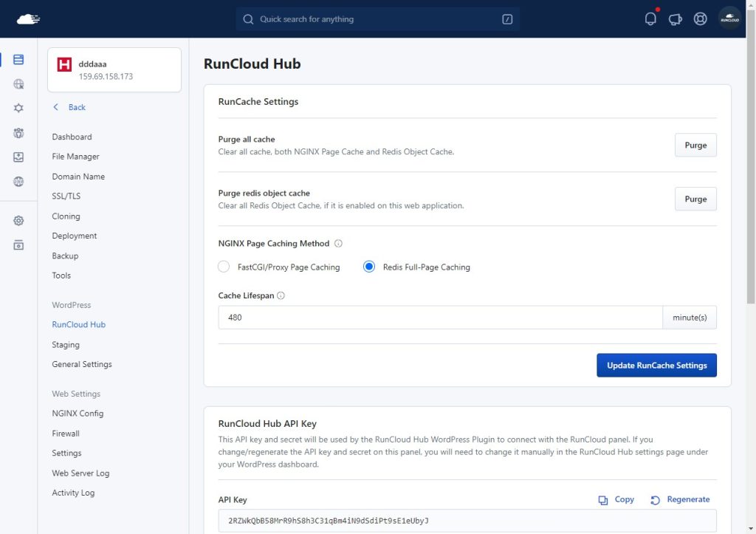Click Purge button for all cache

point(695,145)
